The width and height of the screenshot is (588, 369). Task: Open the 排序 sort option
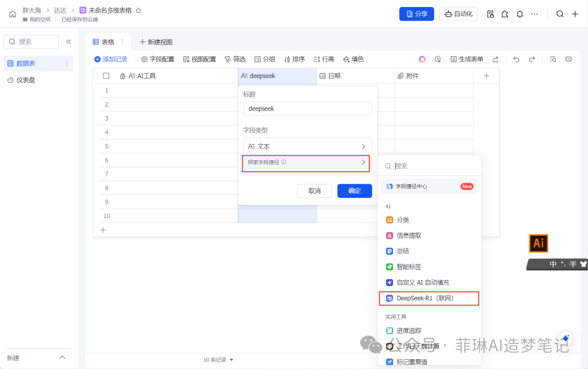point(295,59)
